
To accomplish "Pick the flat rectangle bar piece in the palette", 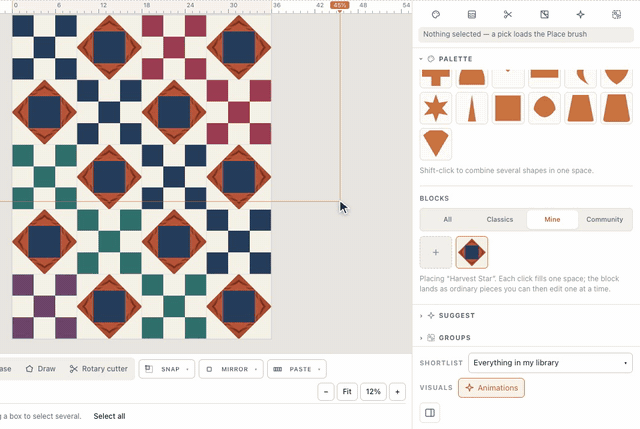I will click(x=544, y=78).
